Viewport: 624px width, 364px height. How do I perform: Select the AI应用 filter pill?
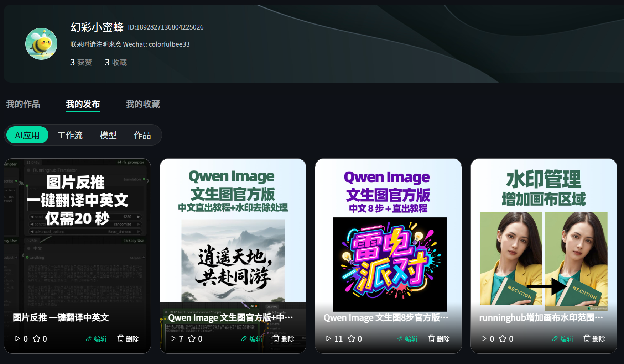click(x=27, y=135)
